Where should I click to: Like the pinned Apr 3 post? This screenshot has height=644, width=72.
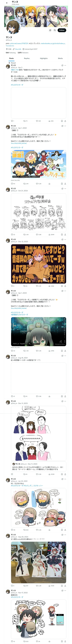click(x=38, y=121)
